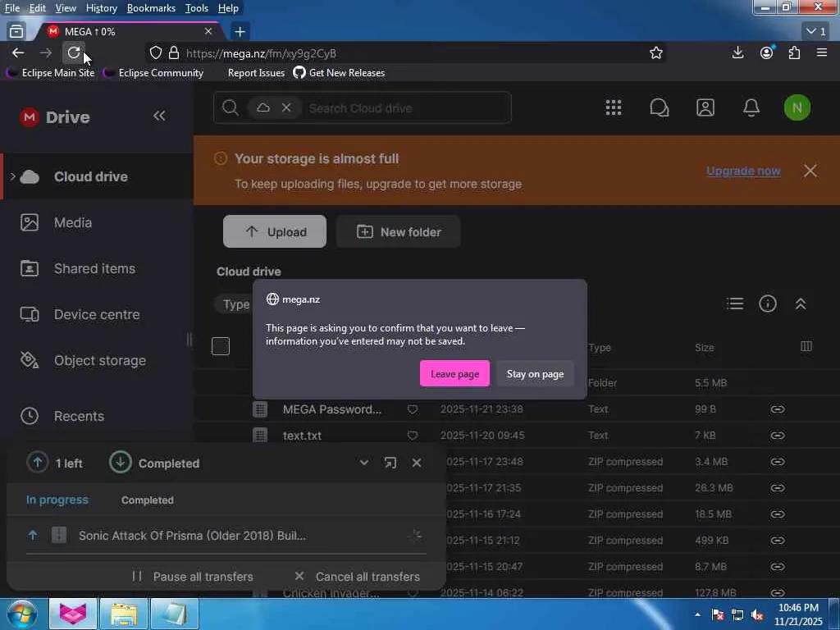Collapse the filters with double up chevron
Screen dimensions: 840x630
801,304
